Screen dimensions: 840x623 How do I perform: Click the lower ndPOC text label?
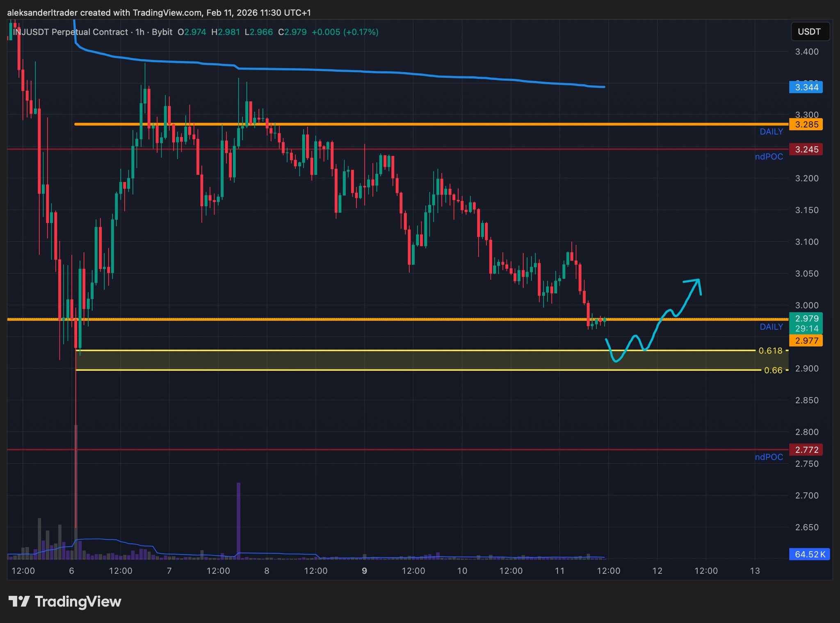click(x=769, y=457)
